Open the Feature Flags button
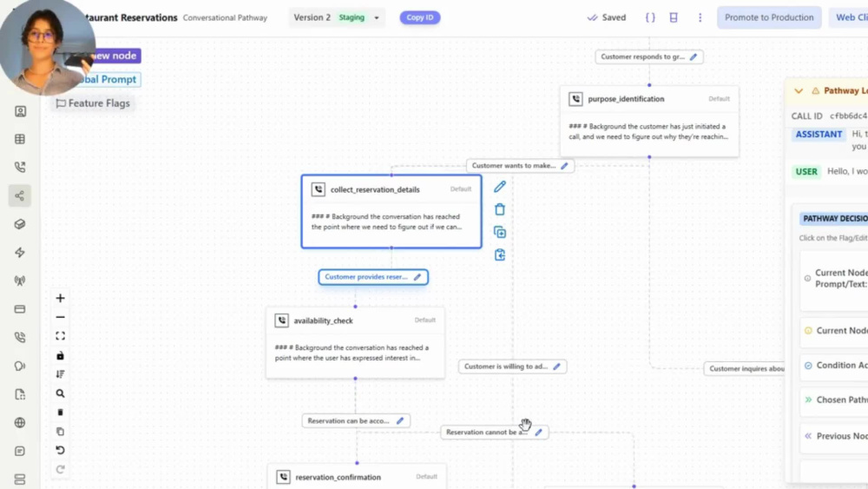This screenshot has height=489, width=868. coord(93,103)
